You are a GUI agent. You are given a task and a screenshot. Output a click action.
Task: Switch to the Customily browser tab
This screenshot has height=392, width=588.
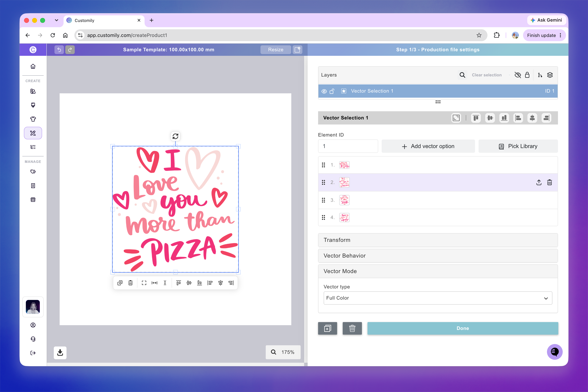104,21
